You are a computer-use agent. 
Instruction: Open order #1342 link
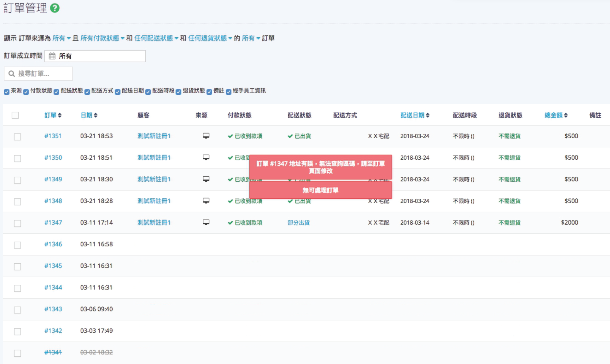tap(53, 330)
